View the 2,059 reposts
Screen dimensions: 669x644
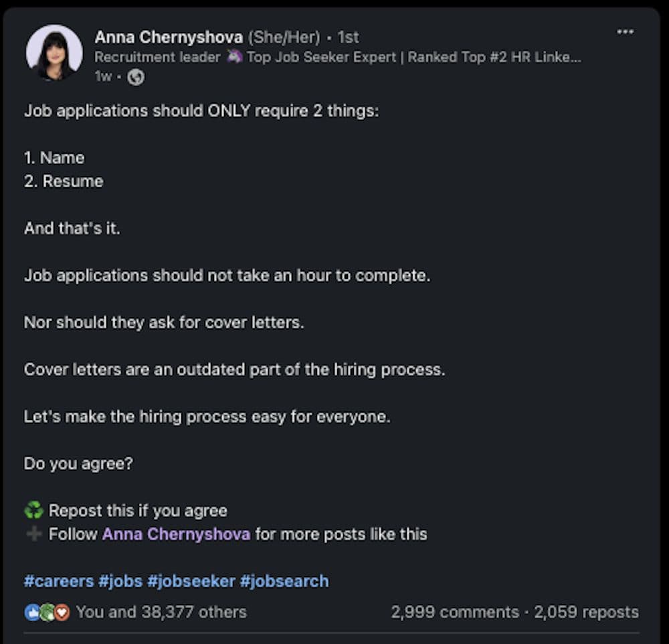point(587,611)
